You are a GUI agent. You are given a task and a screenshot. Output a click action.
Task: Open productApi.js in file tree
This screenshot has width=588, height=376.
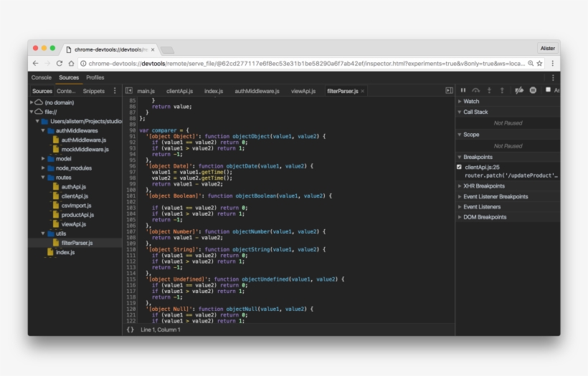(x=77, y=215)
